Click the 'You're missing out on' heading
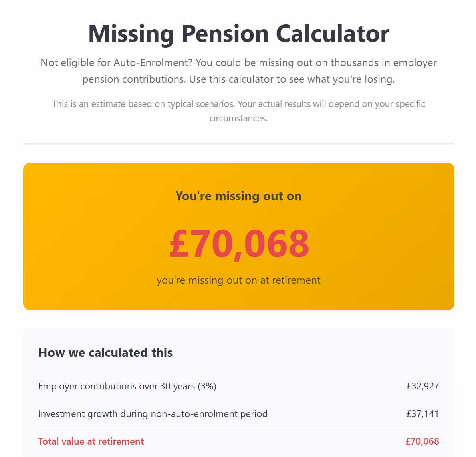 pos(239,196)
